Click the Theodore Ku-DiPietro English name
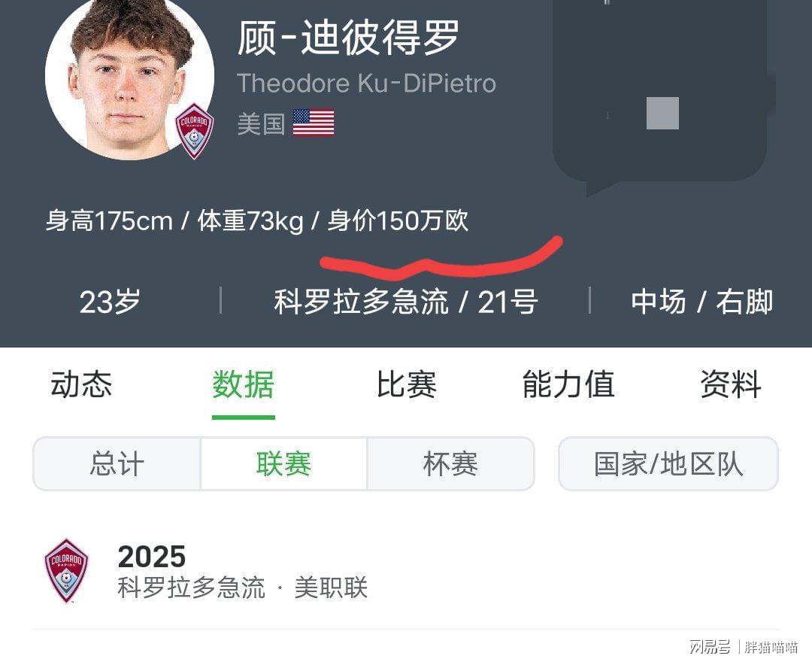 [x=367, y=84]
